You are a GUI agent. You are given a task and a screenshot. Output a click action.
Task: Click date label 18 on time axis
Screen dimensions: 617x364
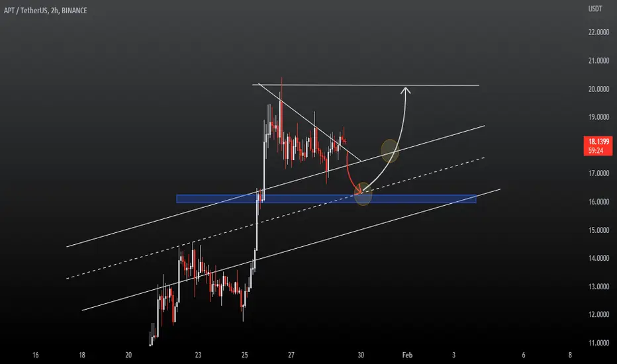82,355
